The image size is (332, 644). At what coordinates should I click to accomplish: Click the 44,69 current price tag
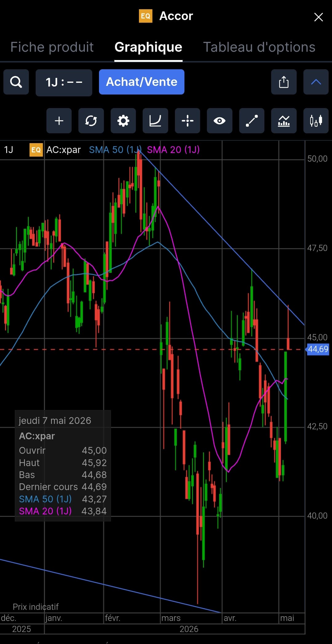[318, 349]
